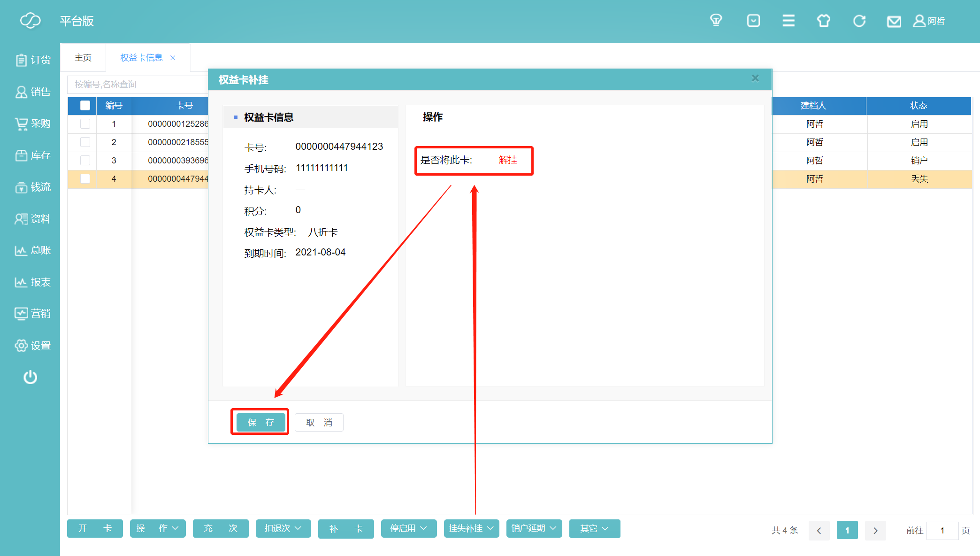The width and height of the screenshot is (980, 556).
Task: Open the mail envelope icon
Action: (x=894, y=21)
